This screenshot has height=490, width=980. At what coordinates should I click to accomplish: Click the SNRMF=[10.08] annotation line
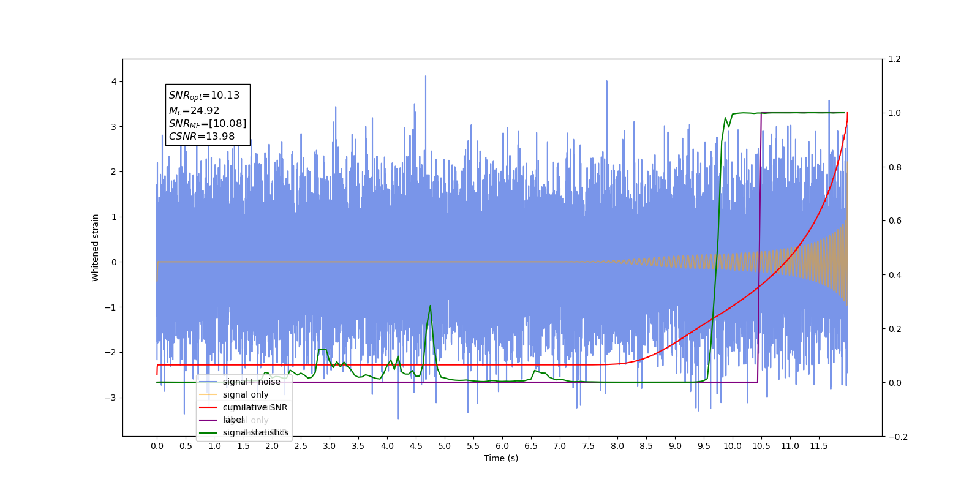(208, 124)
